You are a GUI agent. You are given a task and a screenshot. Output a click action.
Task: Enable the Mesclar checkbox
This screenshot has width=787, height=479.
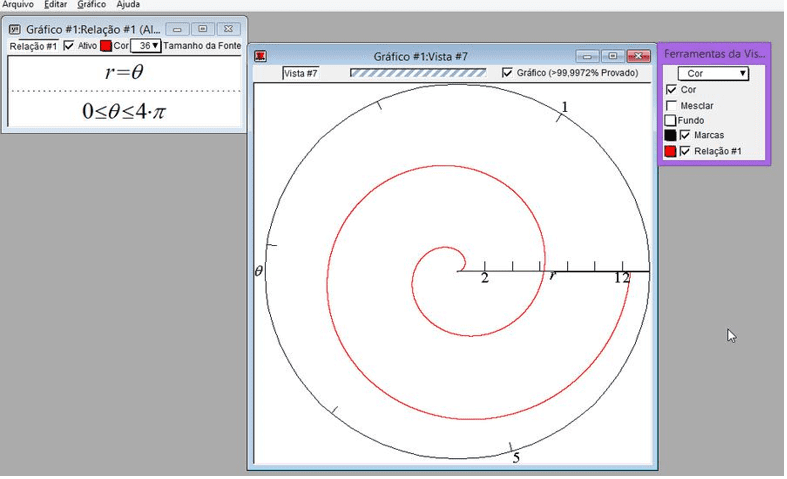(671, 105)
